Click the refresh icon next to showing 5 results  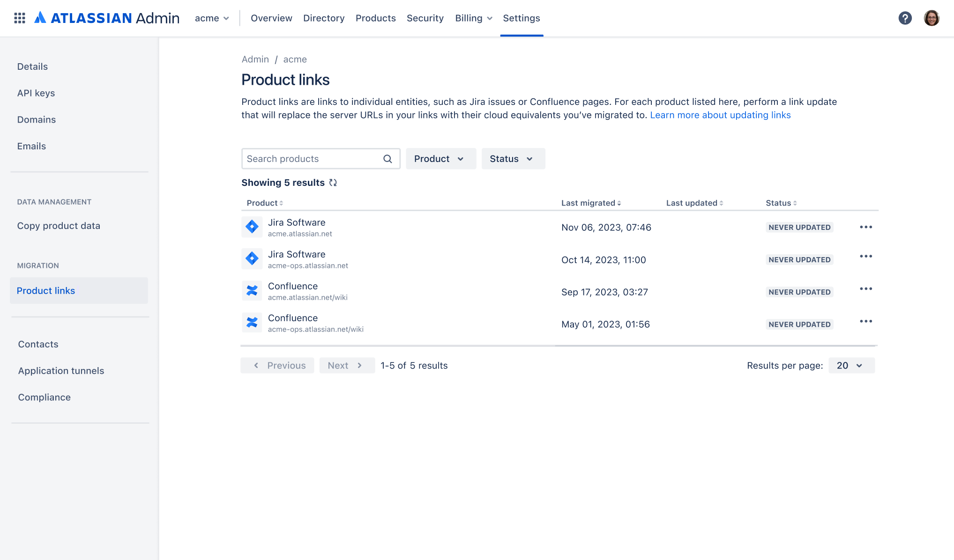(x=332, y=183)
